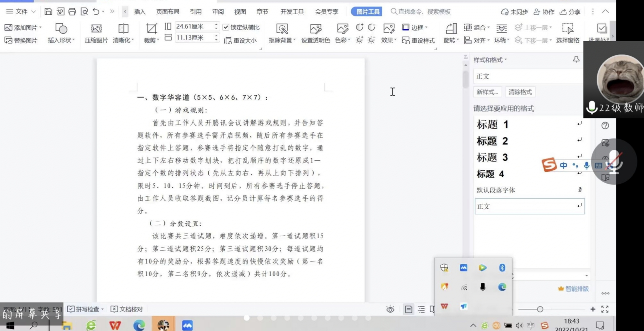Toggle Spell Check (拼写检查) in status bar

pos(85,309)
